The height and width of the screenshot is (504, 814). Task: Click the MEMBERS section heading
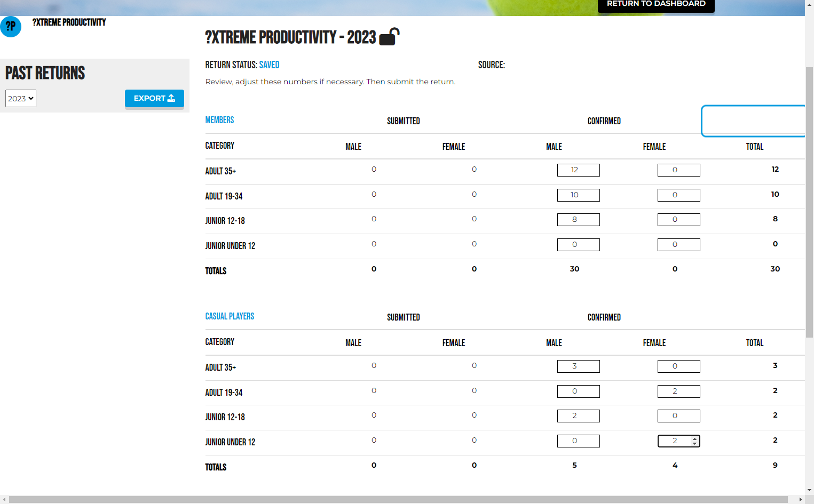click(x=219, y=120)
